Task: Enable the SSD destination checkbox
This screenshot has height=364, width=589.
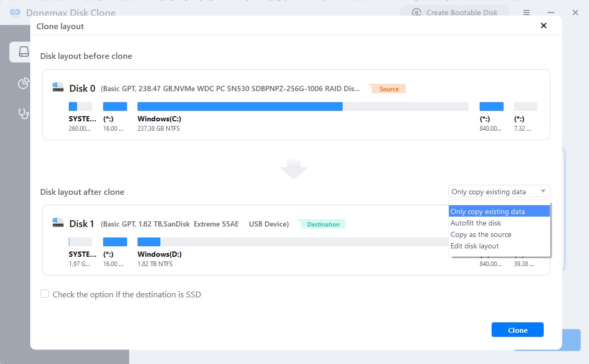Action: [45, 294]
